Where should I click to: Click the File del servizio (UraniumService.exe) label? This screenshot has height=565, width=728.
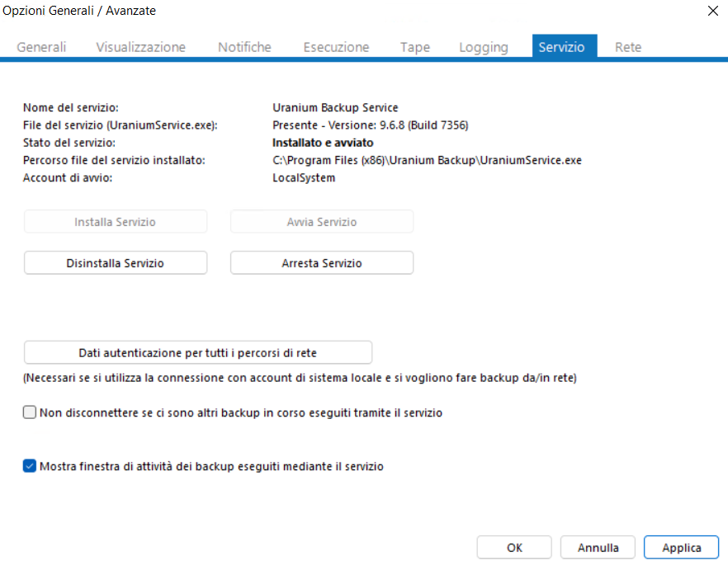point(121,125)
